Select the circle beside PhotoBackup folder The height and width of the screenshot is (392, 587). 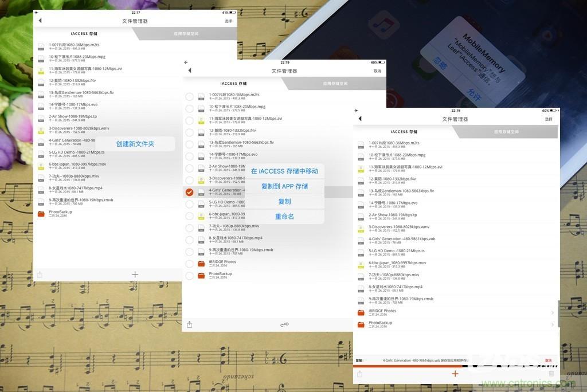(x=190, y=275)
